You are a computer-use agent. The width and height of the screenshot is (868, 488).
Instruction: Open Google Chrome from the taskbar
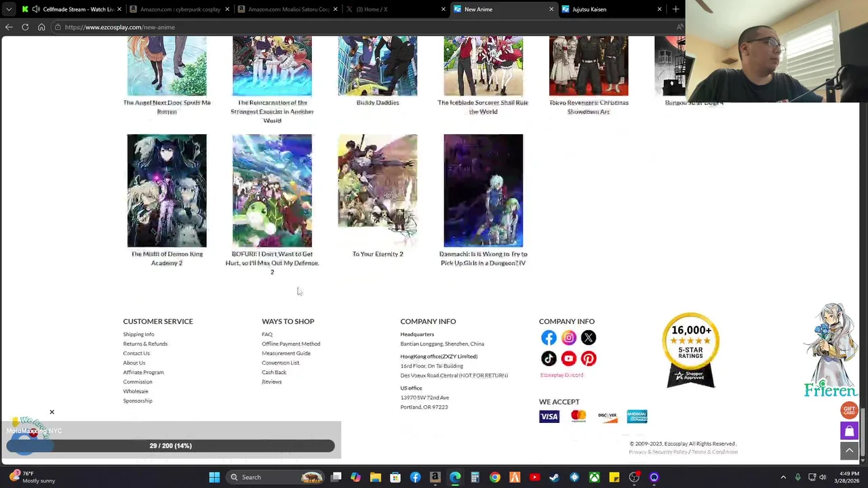[495, 477]
